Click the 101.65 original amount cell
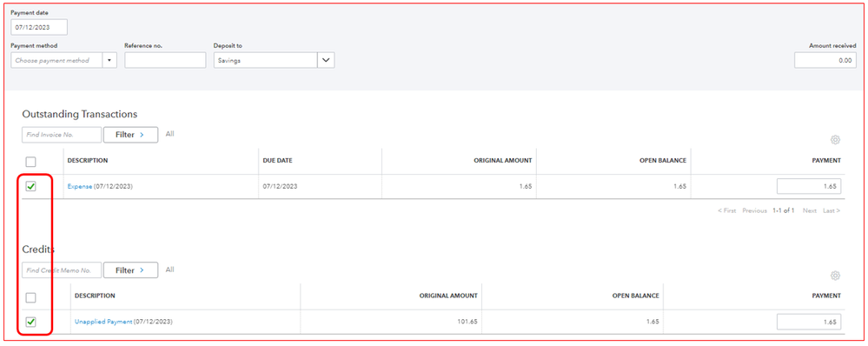868x346 pixels. click(x=467, y=322)
